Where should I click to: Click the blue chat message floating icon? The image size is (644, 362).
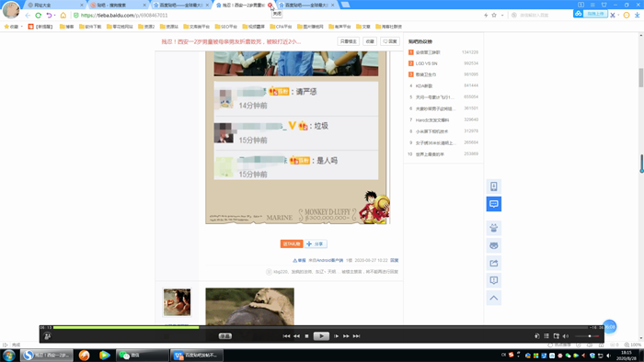(494, 204)
